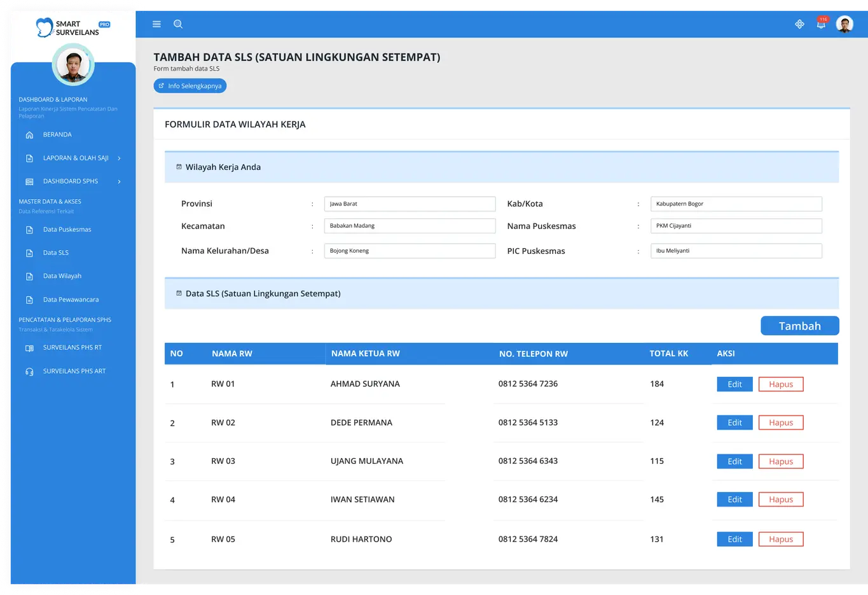Open SURVEILANS PHS RT menu item
This screenshot has height=595, width=868.
[x=73, y=348]
